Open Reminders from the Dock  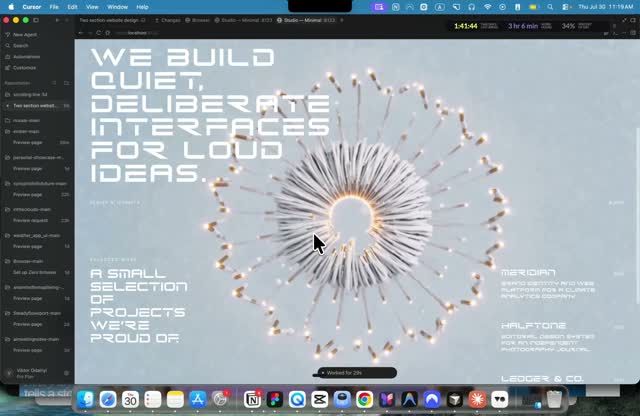click(x=153, y=399)
